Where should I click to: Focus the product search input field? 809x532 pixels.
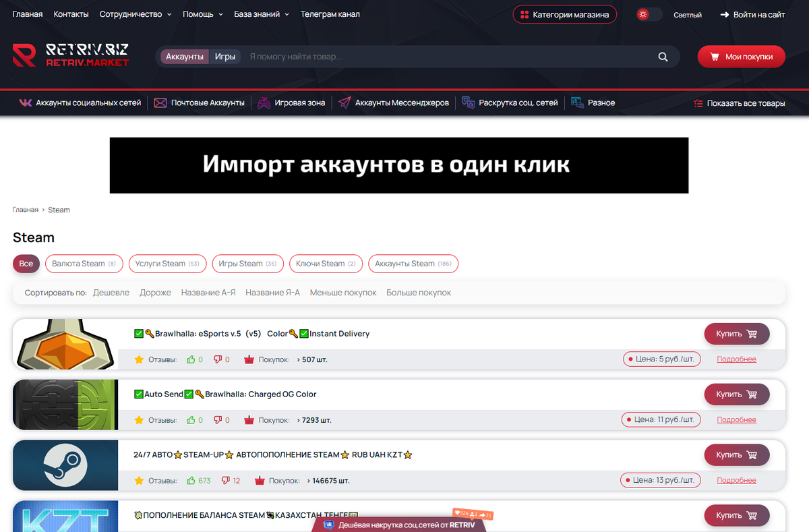click(447, 57)
